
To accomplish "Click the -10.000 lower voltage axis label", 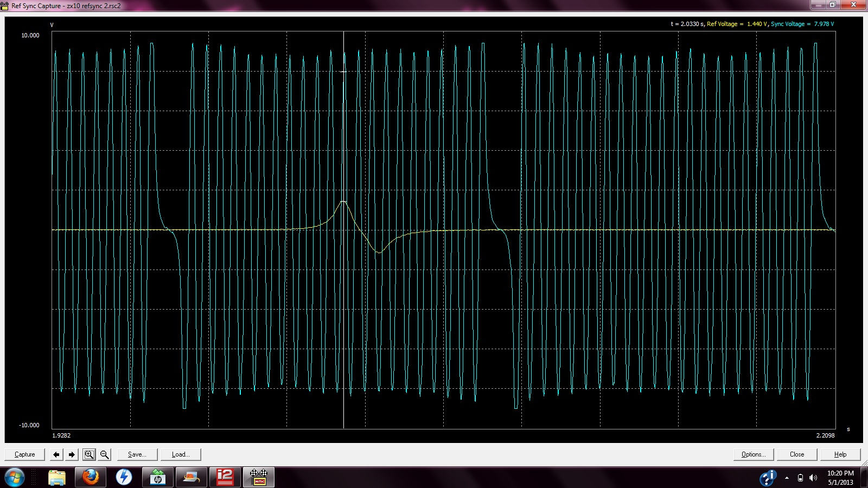I will click(x=29, y=425).
